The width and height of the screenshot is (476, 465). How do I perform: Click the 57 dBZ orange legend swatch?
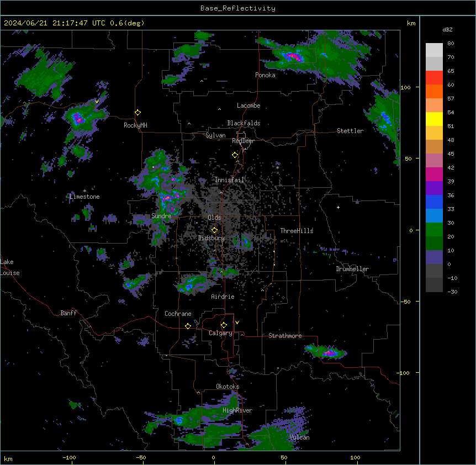click(434, 105)
